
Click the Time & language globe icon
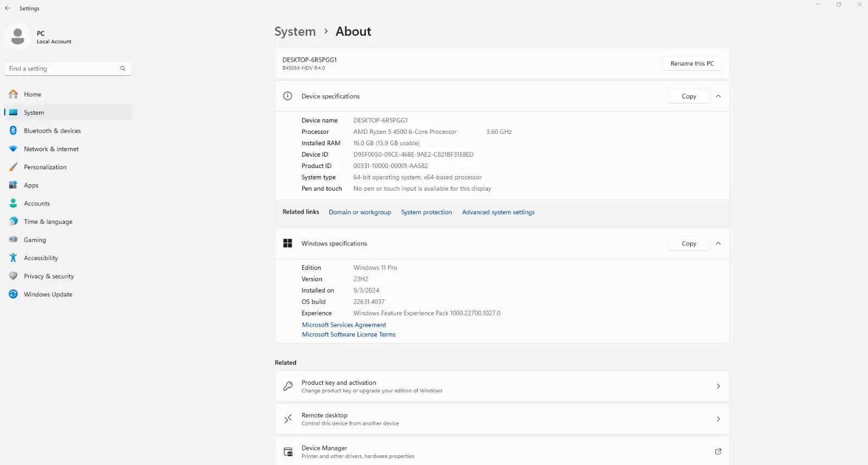[13, 222]
